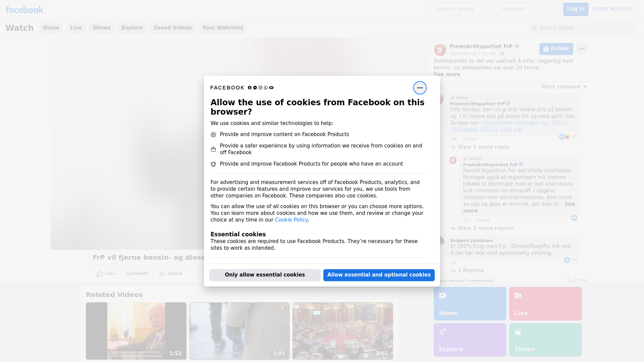Viewport: 644px width, 362px height.
Task: Click Only allow essential cookies button
Action: tap(265, 275)
